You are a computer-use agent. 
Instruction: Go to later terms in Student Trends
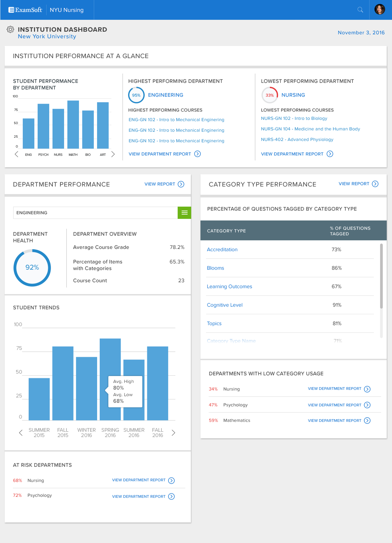174,433
